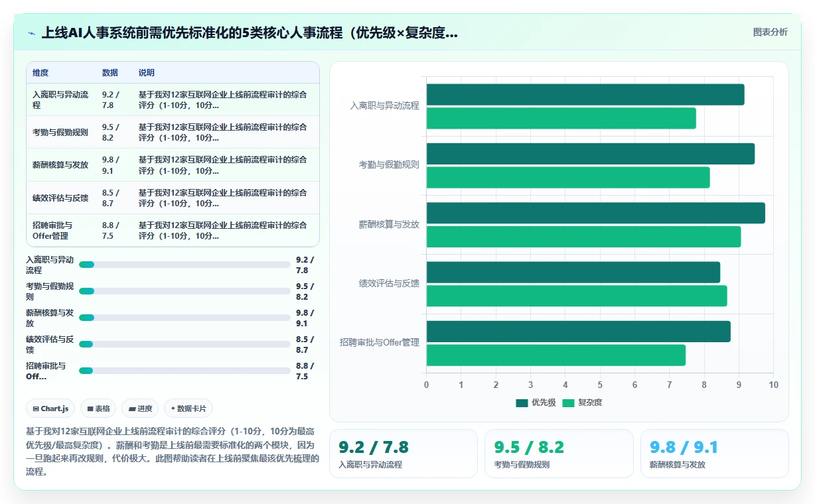The height and width of the screenshot is (504, 815).
Task: Open the 9.5 / 8.2 考勤与假勤规则 data card
Action: [x=559, y=454]
